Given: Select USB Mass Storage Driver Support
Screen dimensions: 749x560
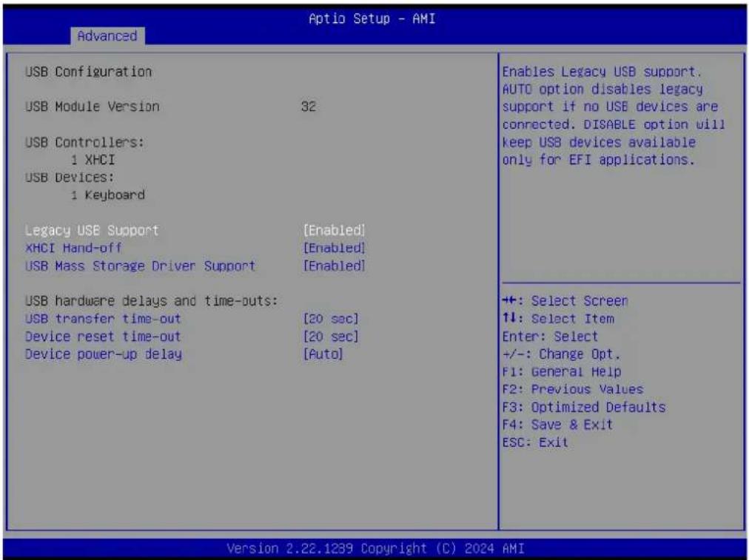Looking at the screenshot, I should point(140,266).
